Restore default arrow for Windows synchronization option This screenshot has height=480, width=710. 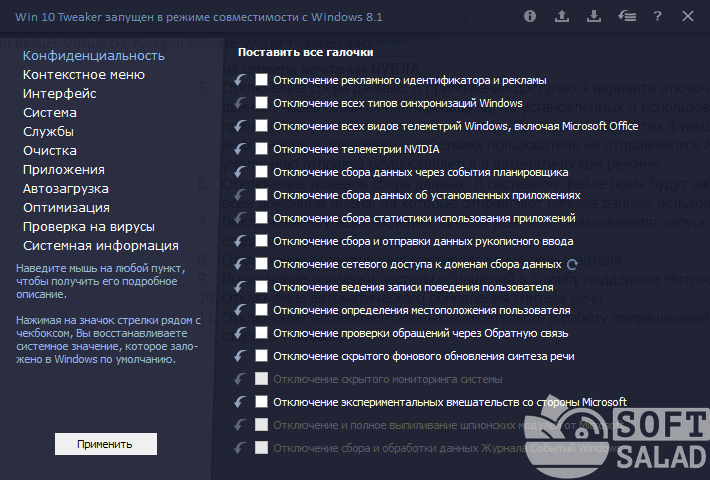240,103
